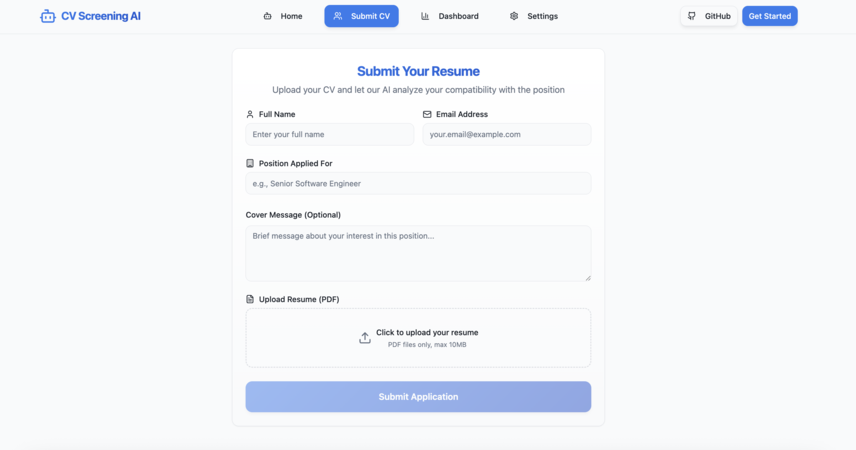
Task: Click the Cover Message text area
Action: pyautogui.click(x=418, y=253)
